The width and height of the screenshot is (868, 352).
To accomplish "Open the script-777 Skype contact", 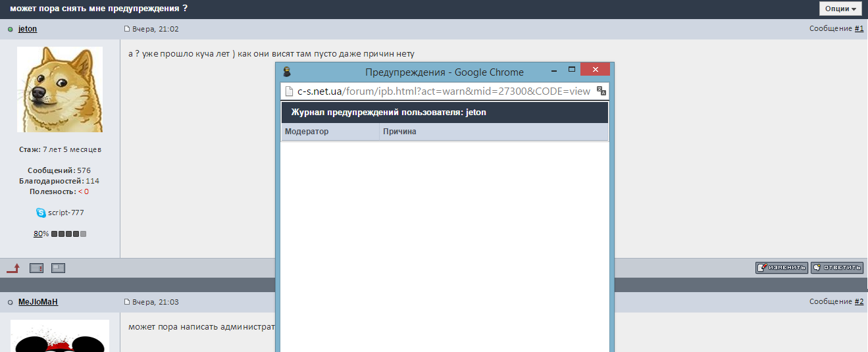I will pyautogui.click(x=66, y=213).
